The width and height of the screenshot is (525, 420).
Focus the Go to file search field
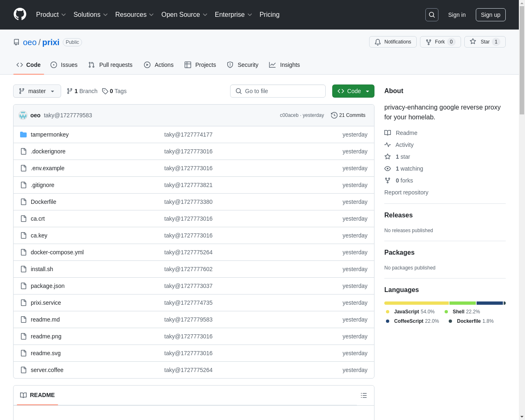[x=278, y=91]
